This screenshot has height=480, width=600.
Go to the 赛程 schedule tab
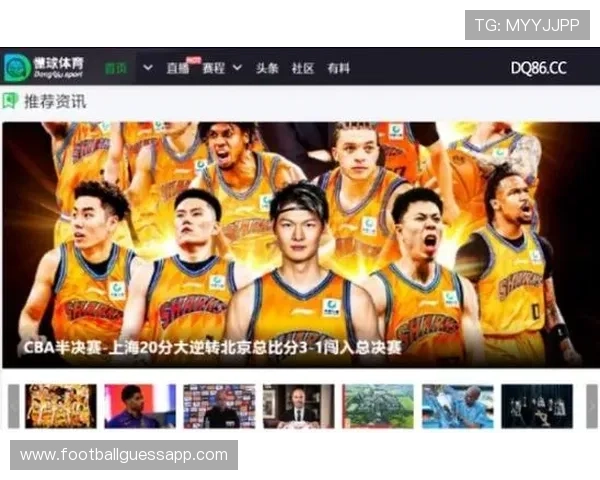(x=214, y=68)
